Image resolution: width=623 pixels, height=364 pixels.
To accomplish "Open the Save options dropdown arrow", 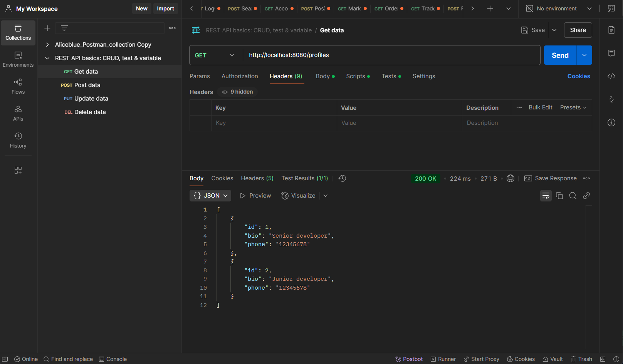I will pyautogui.click(x=554, y=30).
